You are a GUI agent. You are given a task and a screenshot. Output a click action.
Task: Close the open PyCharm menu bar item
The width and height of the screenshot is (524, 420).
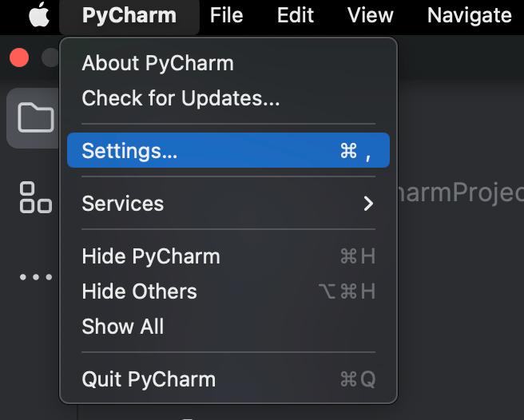pyautogui.click(x=129, y=15)
